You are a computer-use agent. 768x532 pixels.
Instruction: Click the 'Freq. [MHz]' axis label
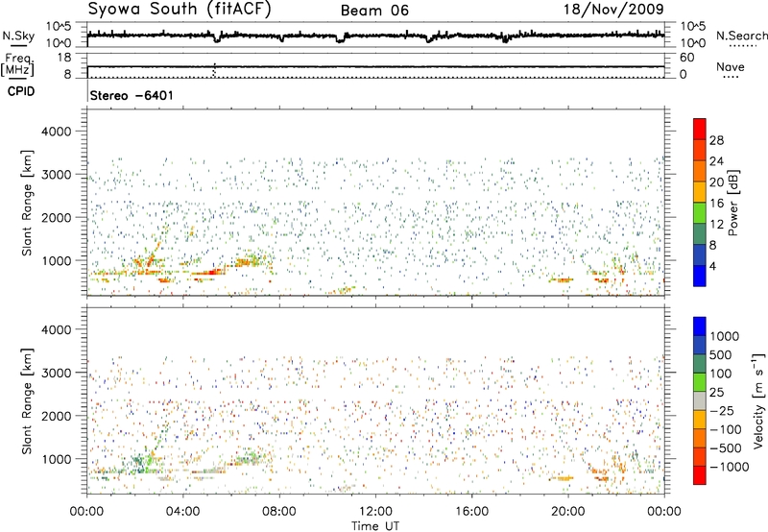click(x=17, y=65)
